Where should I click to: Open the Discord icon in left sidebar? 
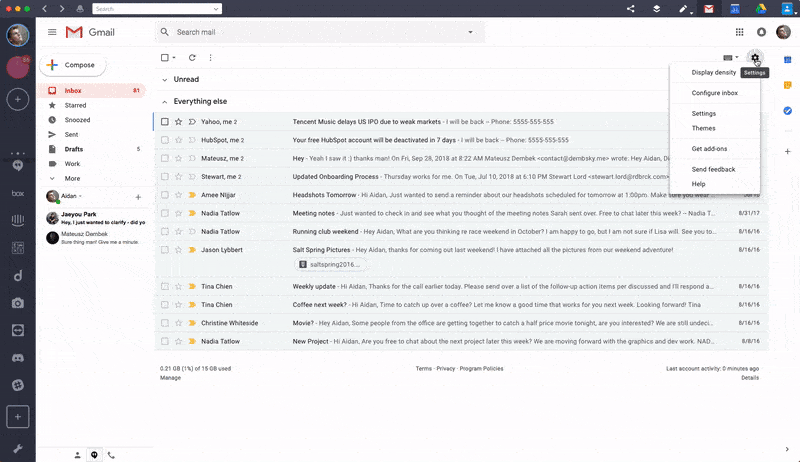18,358
